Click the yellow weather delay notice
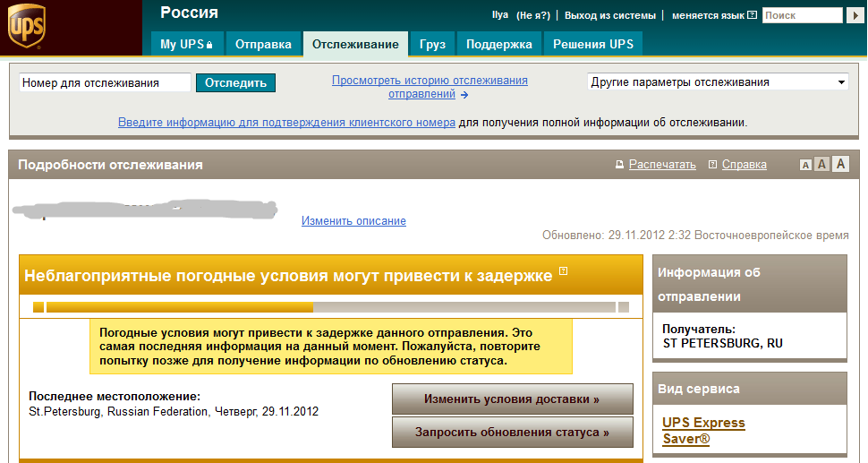The width and height of the screenshot is (868, 463). [x=331, y=347]
